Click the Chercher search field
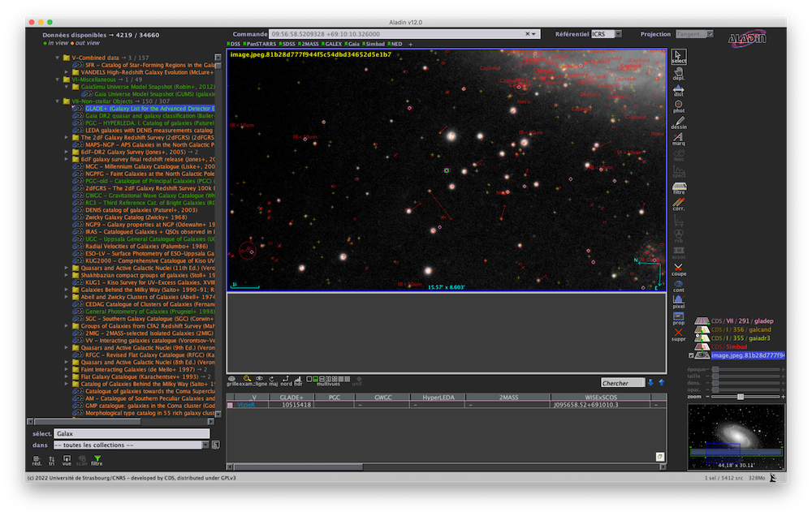The height and width of the screenshot is (516, 812). pos(623,383)
